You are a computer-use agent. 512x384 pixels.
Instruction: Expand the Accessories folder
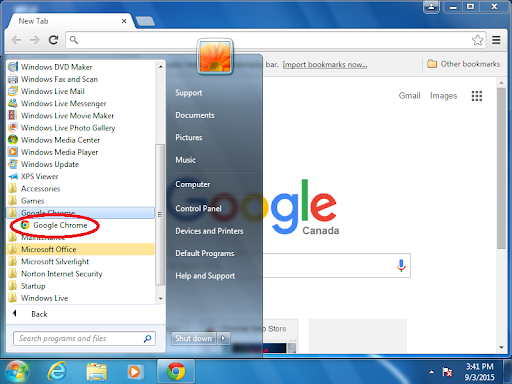point(80,189)
